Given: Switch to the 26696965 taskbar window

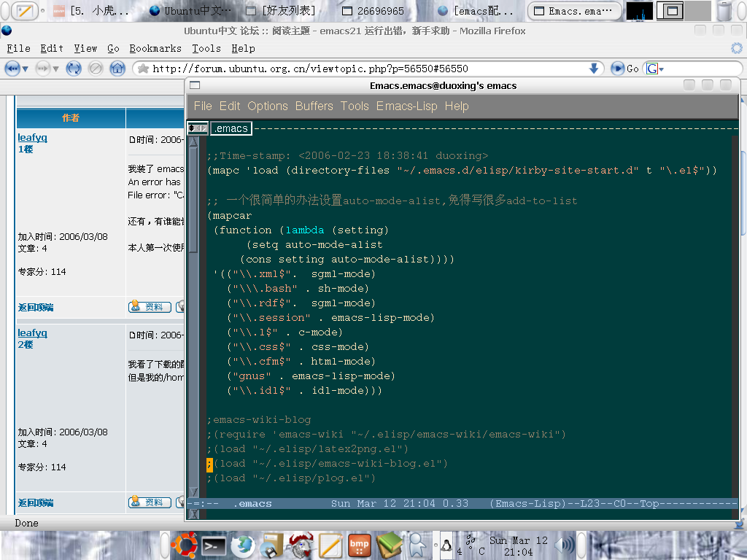Looking at the screenshot, I should [373, 10].
